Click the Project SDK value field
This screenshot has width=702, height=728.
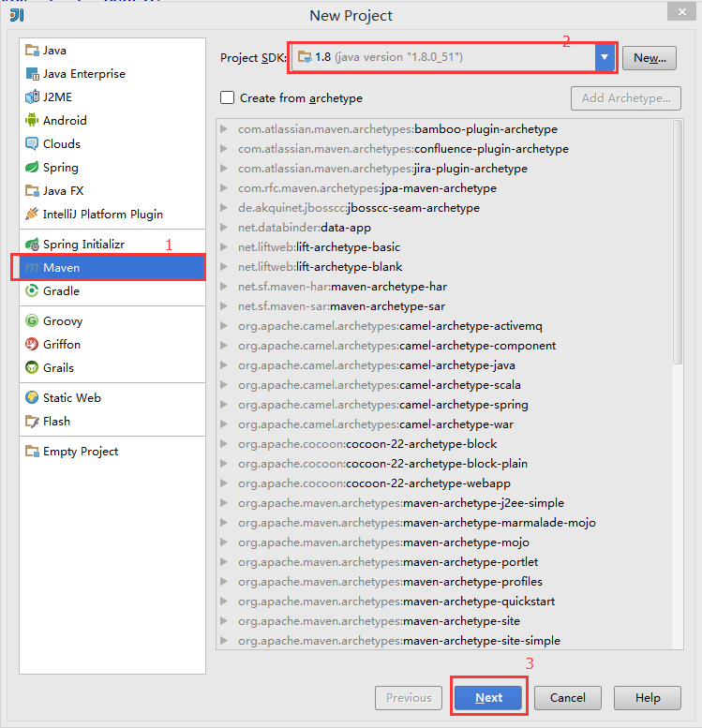tap(443, 57)
